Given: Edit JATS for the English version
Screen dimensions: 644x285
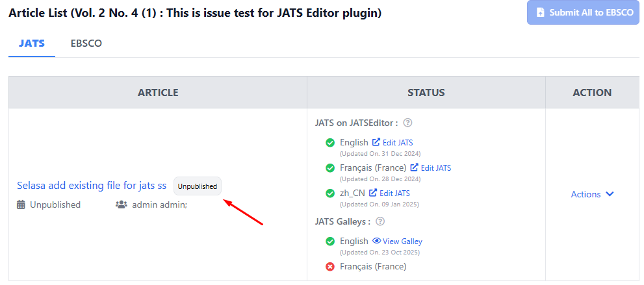Looking at the screenshot, I should pyautogui.click(x=393, y=143).
